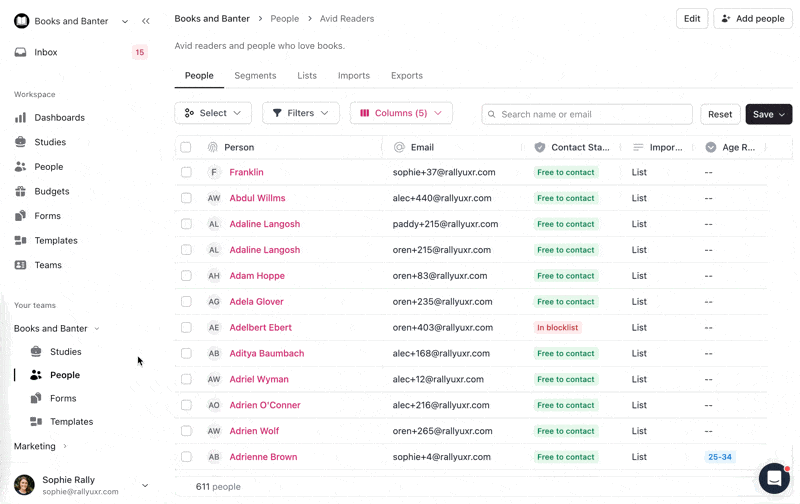Check the Adam Hoppe row checkbox
Screen dimensions: 800x504
point(186,275)
